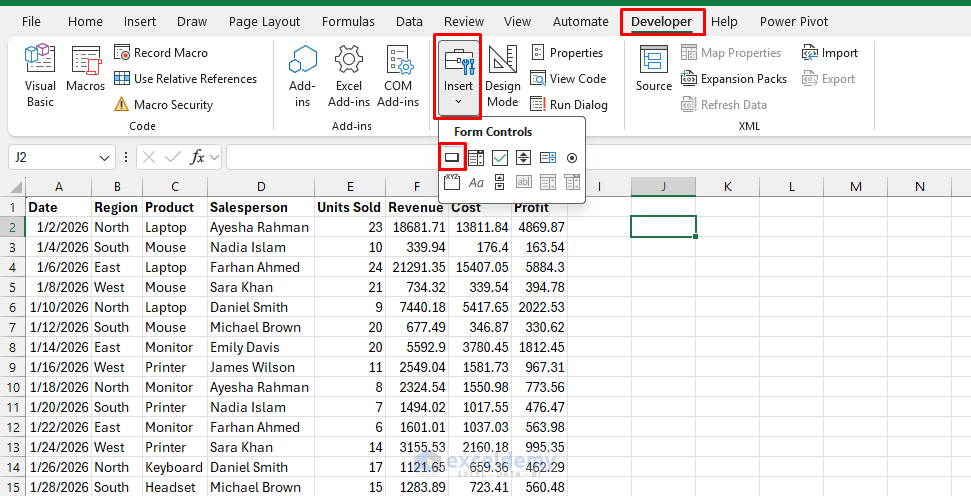Image resolution: width=971 pixels, height=496 pixels.
Task: Open the Visual Basic editor
Action: (x=40, y=76)
